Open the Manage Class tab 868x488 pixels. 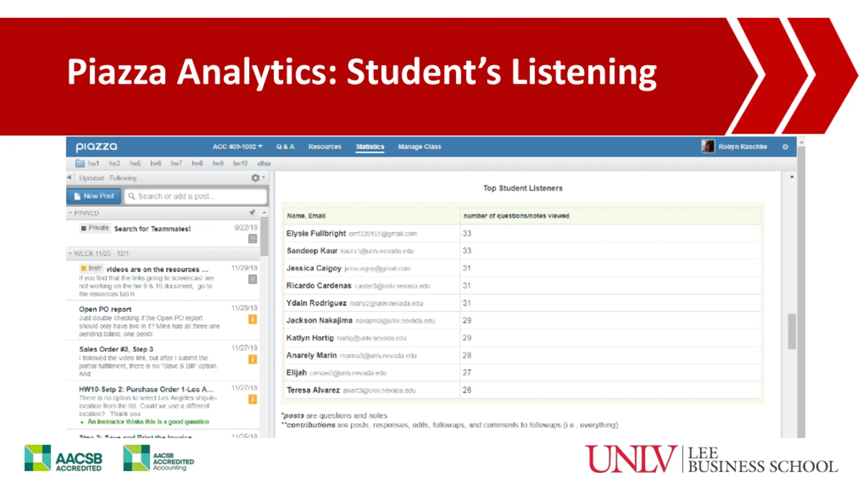click(419, 147)
